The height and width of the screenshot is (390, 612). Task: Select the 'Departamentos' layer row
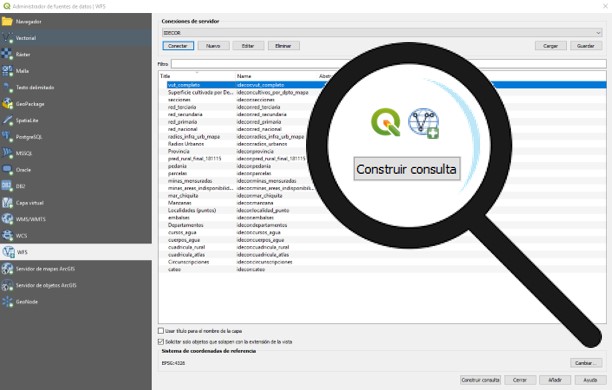(x=382, y=225)
